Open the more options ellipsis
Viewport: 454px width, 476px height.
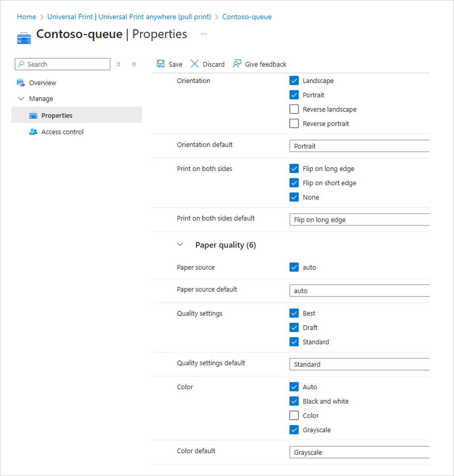click(204, 34)
